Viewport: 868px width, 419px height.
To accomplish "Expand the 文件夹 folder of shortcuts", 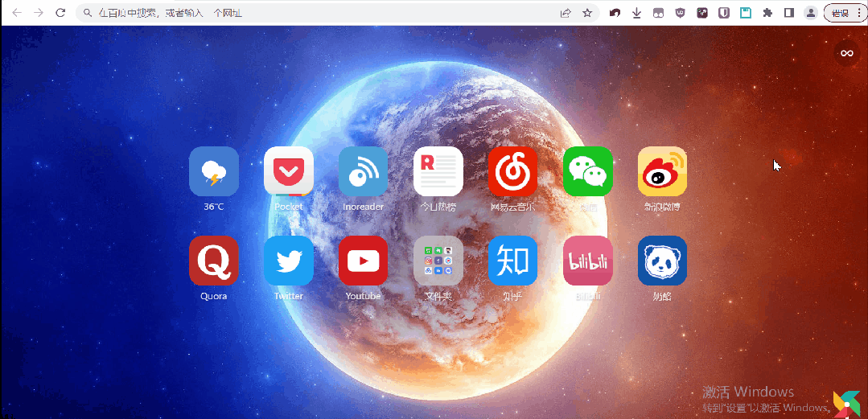I will [438, 261].
